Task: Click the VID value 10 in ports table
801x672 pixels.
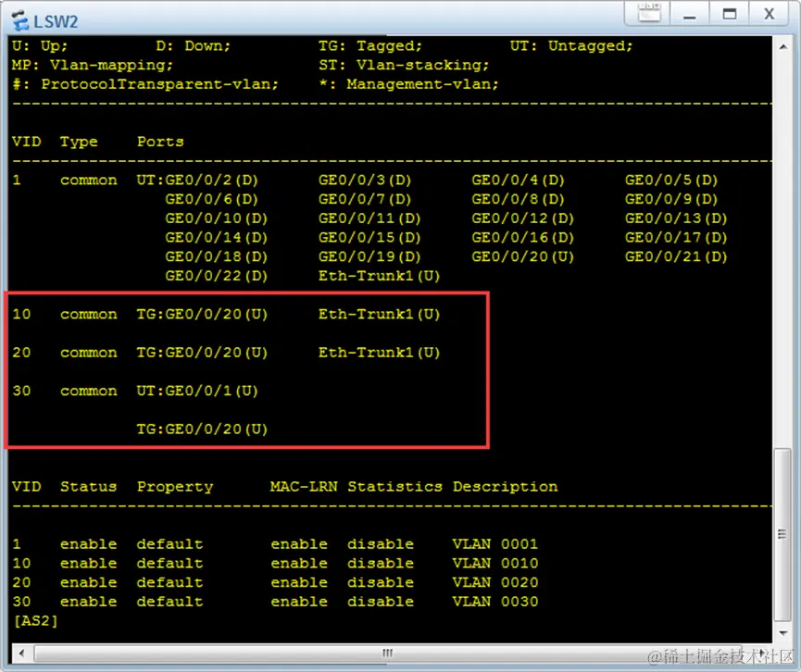Action: [21, 314]
